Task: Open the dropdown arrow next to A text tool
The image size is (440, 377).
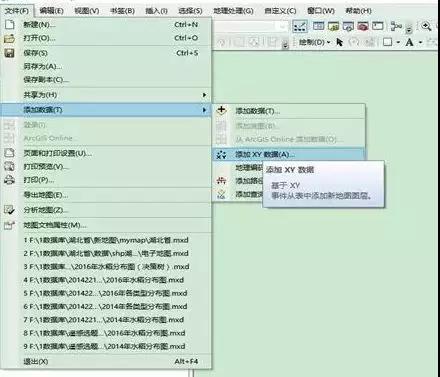Action: click(420, 43)
